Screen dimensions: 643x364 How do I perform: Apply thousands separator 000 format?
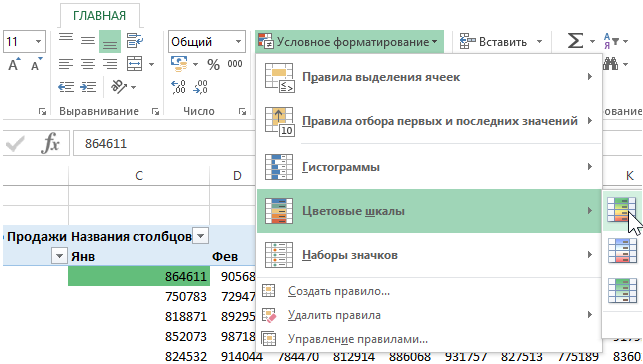point(235,64)
